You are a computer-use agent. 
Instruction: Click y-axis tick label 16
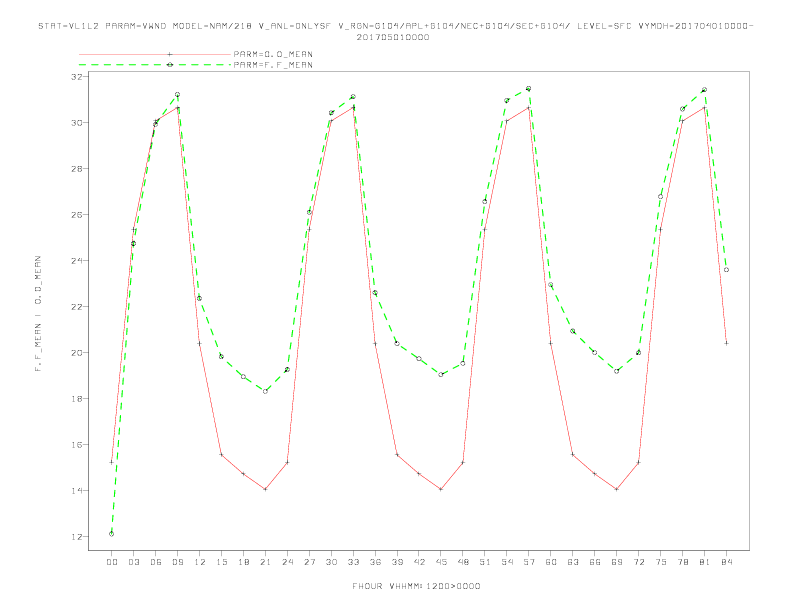pos(77,445)
